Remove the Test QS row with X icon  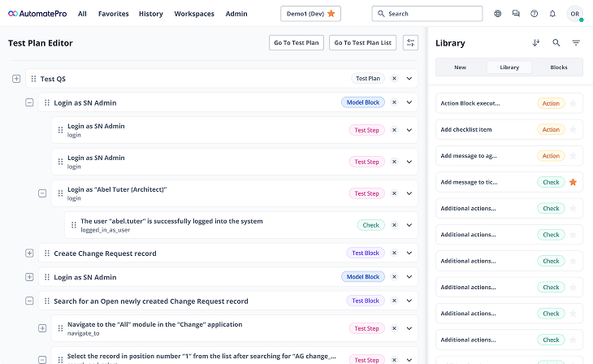tap(394, 79)
